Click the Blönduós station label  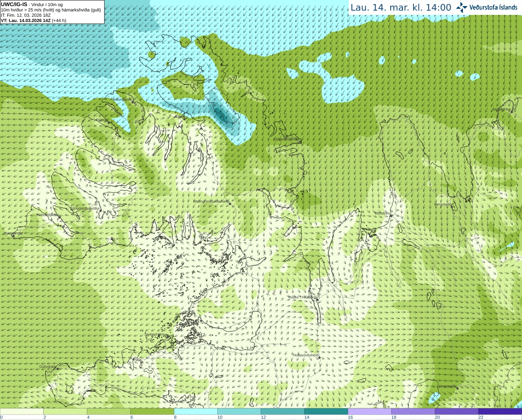click(383, 213)
